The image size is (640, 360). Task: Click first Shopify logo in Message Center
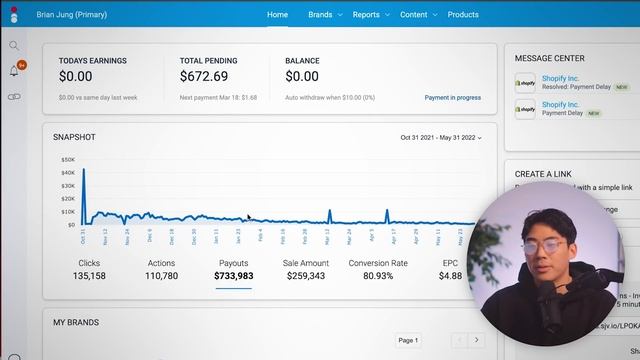525,83
